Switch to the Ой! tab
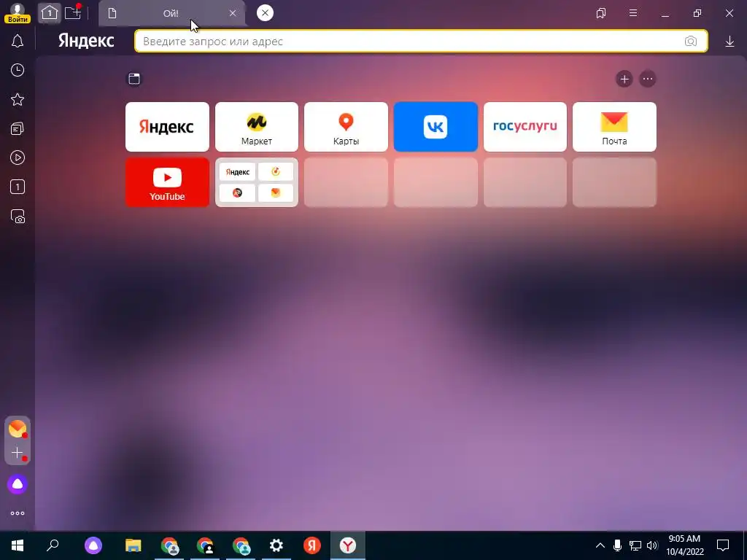This screenshot has height=560, width=747. (x=171, y=13)
